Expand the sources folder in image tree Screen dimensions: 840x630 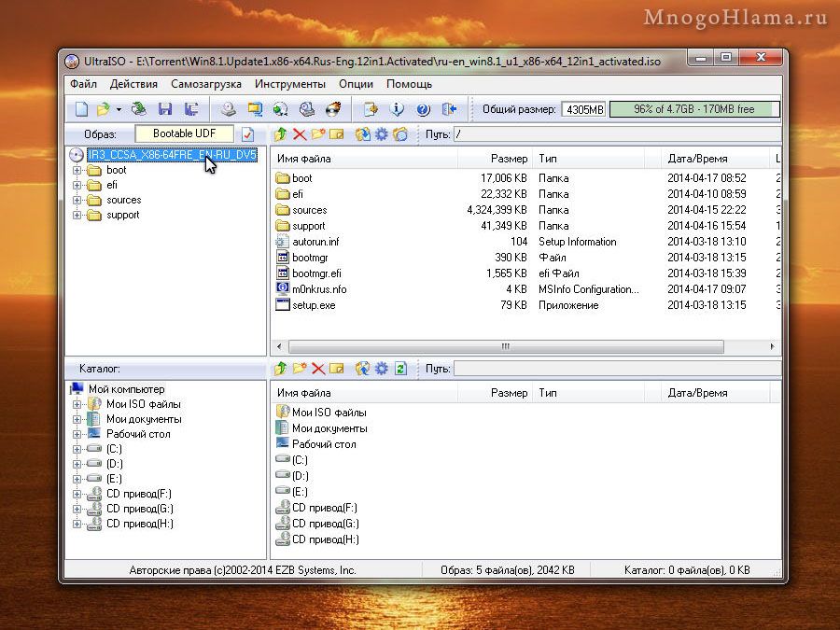pos(77,200)
